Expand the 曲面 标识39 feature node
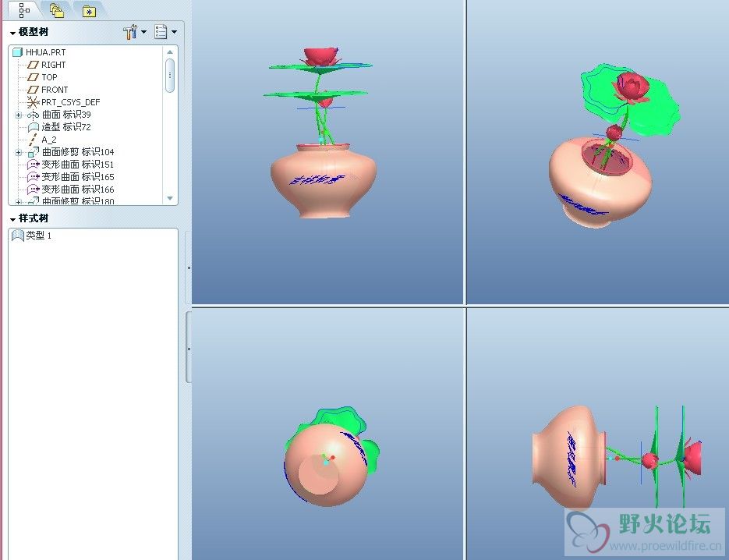This screenshot has width=729, height=560. [18, 115]
